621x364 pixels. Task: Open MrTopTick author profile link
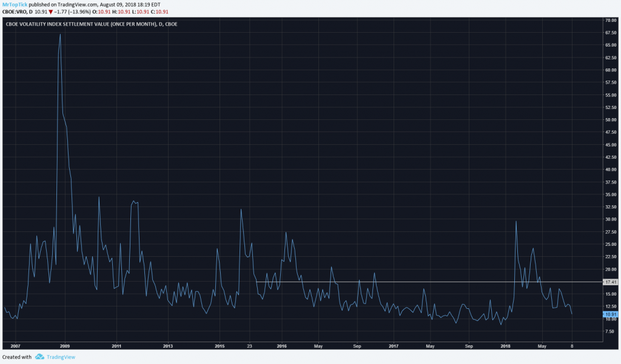(x=15, y=4)
